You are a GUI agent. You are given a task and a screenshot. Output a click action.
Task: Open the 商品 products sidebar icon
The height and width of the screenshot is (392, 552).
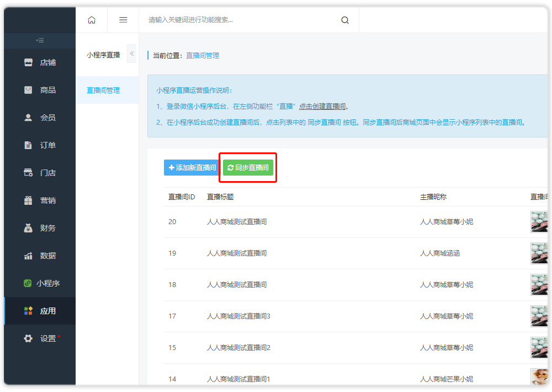click(28, 90)
